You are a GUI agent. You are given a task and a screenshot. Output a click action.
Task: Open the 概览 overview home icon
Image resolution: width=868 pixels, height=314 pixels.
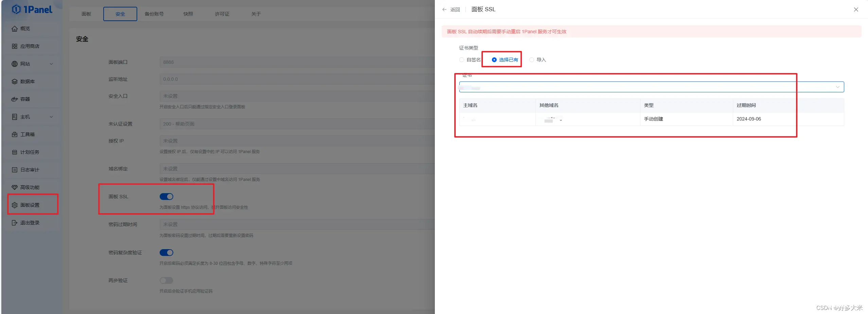point(15,29)
